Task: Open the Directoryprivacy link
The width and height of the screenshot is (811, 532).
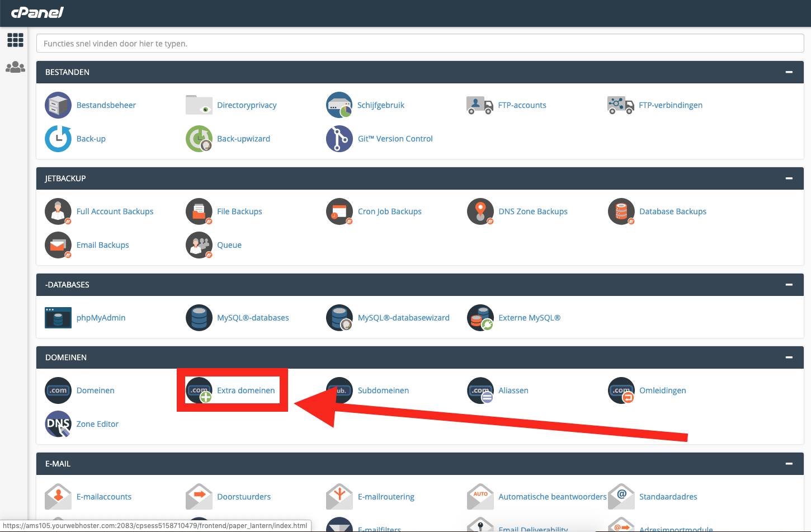Action: coord(247,105)
